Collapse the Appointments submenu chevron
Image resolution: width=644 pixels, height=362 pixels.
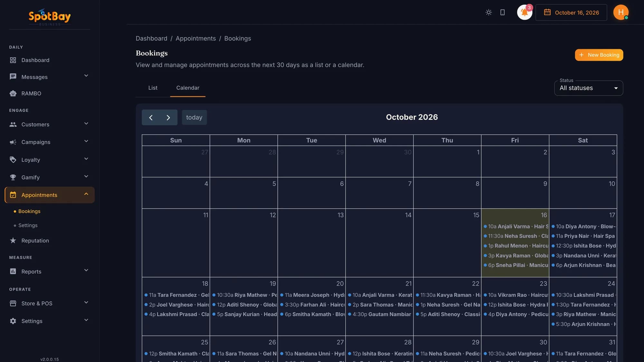(86, 194)
